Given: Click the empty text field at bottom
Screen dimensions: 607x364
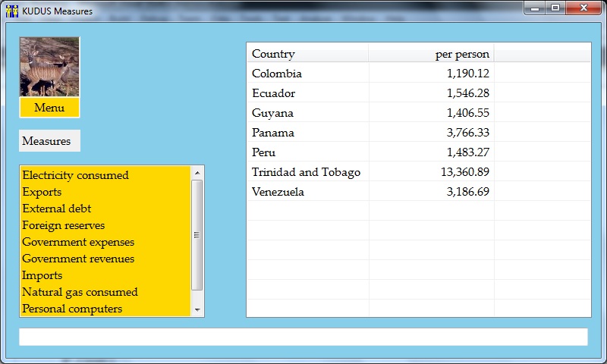Looking at the screenshot, I should click(303, 337).
